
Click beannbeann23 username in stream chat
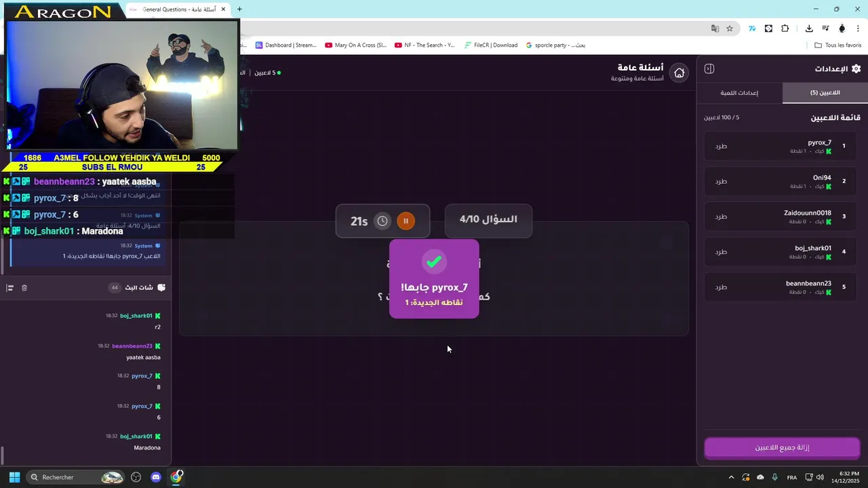[x=132, y=346]
